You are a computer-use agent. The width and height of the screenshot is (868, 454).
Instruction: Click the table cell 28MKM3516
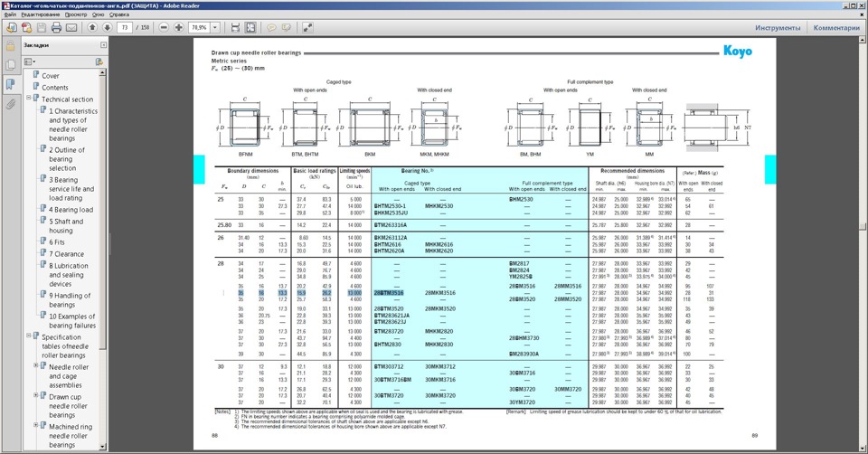(x=440, y=293)
